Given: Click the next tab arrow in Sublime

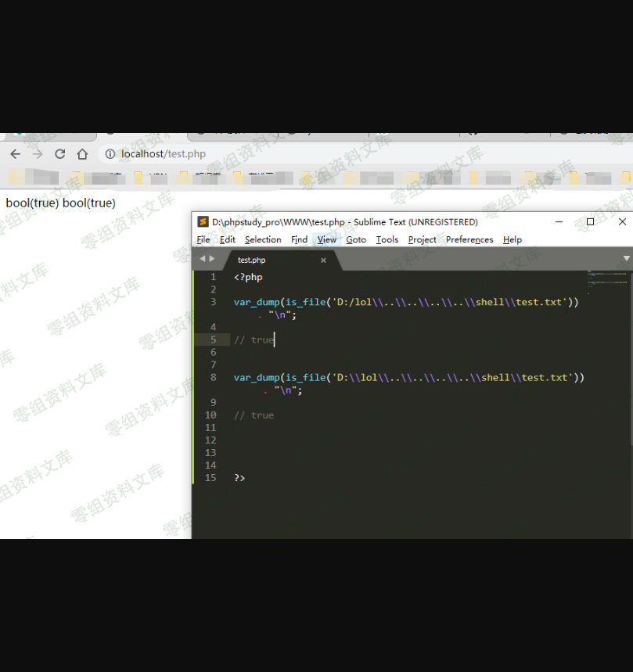Looking at the screenshot, I should 211,259.
